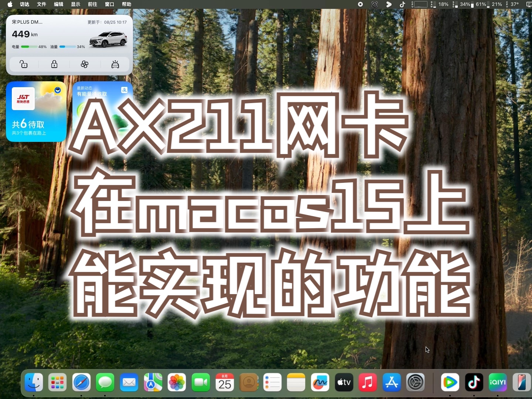Open Finder from the Dock
This screenshot has height=399, width=532.
(34, 382)
